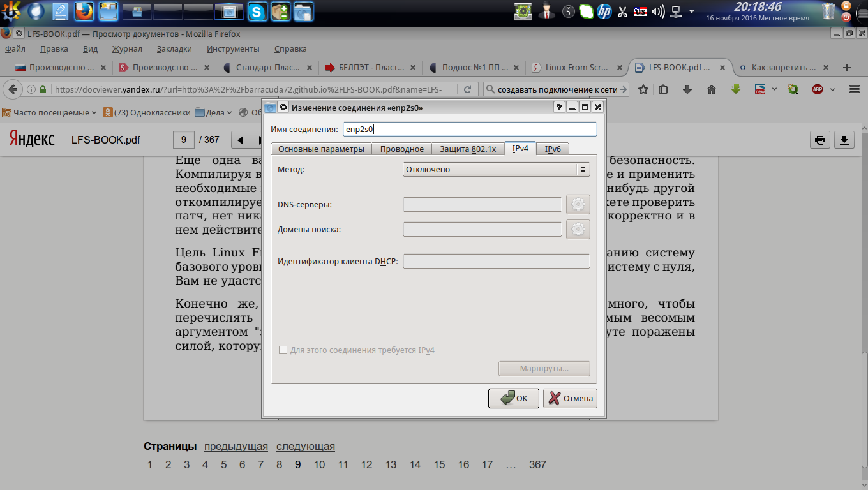Click the orange lock screen button
Viewport: 868px width, 490px height.
pos(847,6)
